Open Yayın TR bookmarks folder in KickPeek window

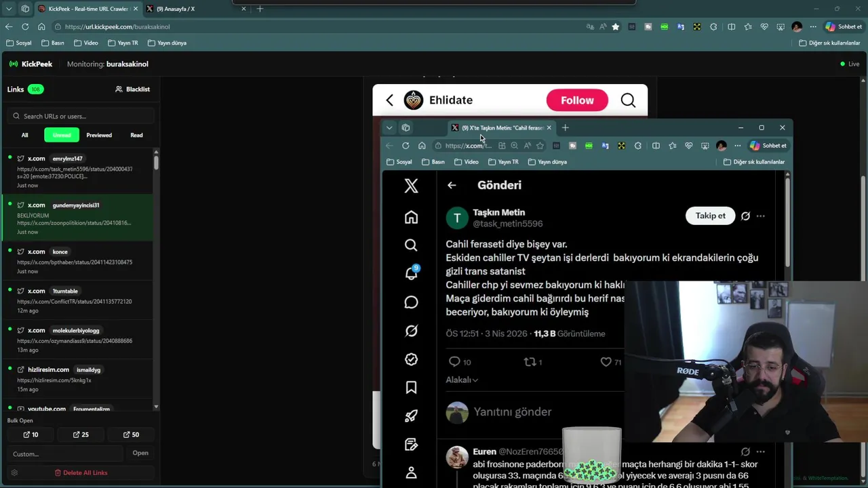(123, 43)
